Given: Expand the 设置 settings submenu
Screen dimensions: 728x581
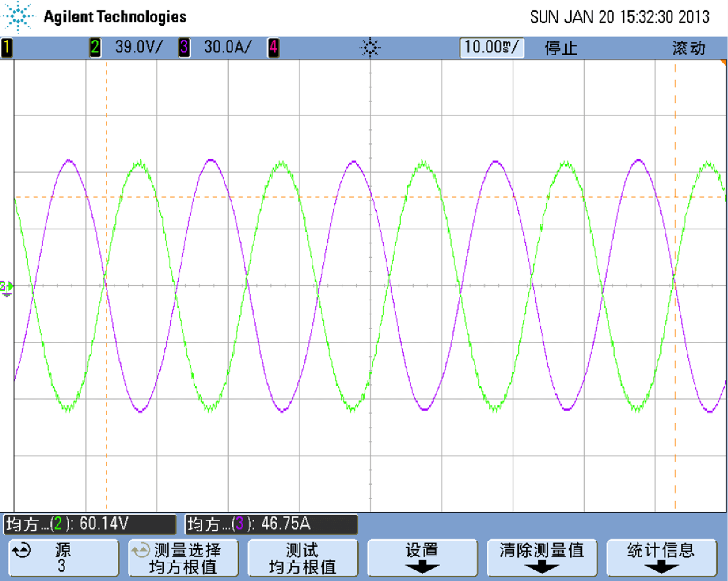Looking at the screenshot, I should click(x=422, y=558).
